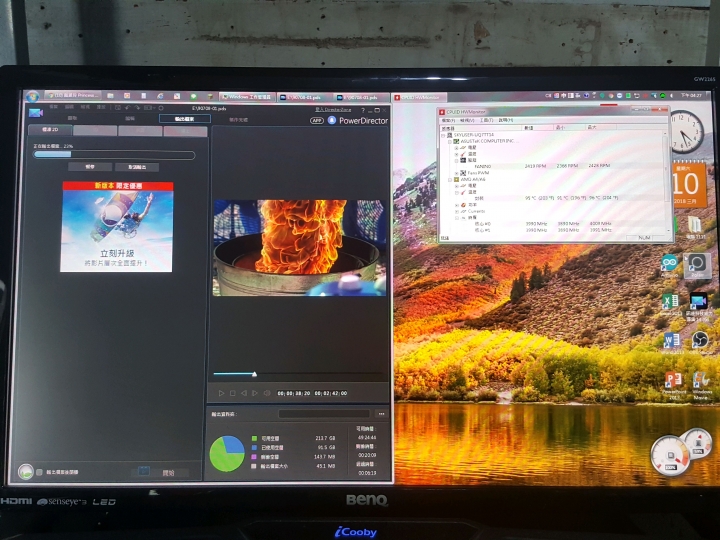This screenshot has width=720, height=540.
Task: Step to next frame in preview
Action: coord(255,393)
